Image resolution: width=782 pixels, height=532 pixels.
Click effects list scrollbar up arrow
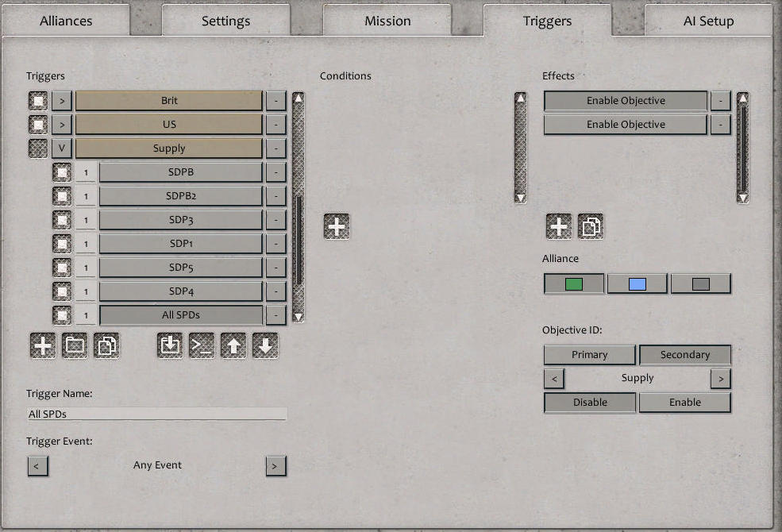742,98
